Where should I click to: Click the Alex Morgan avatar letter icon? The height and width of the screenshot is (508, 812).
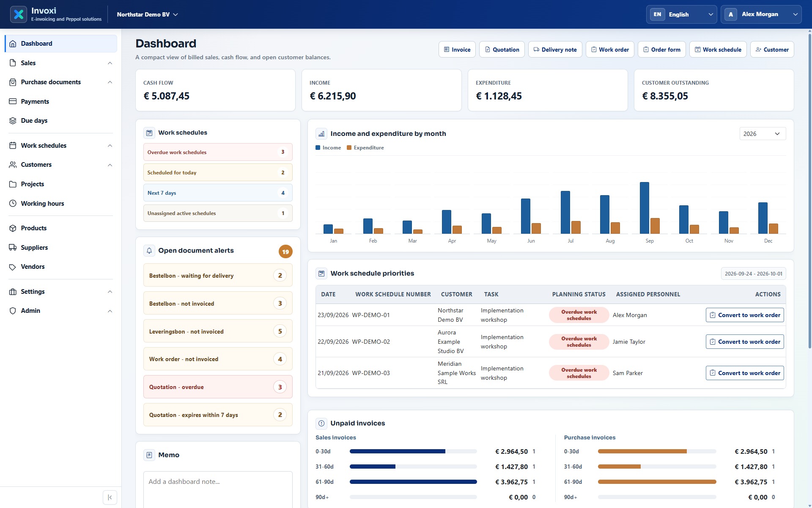point(731,14)
